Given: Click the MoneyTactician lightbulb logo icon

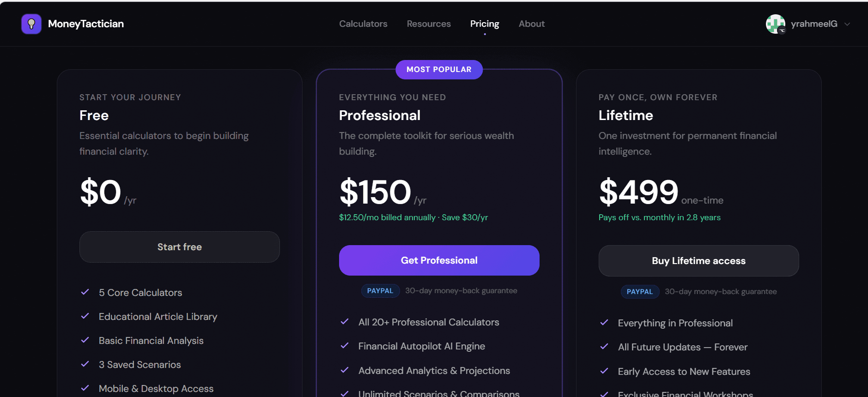Looking at the screenshot, I should click(31, 24).
